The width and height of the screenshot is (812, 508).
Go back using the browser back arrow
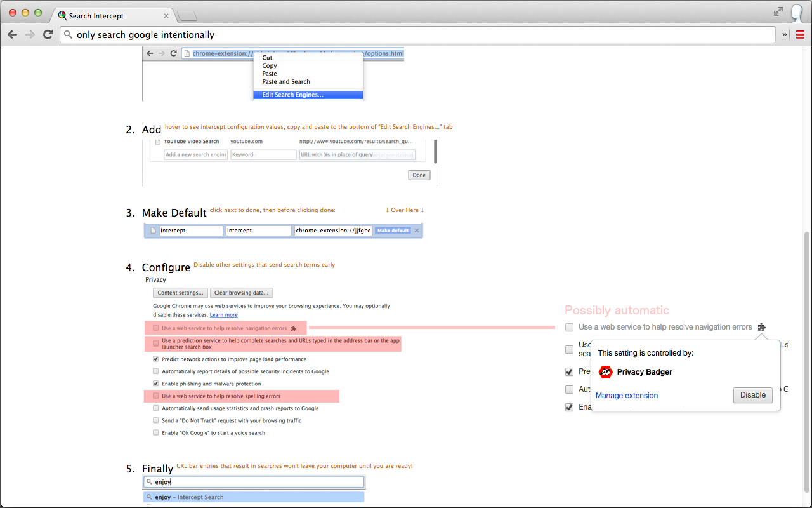point(13,35)
